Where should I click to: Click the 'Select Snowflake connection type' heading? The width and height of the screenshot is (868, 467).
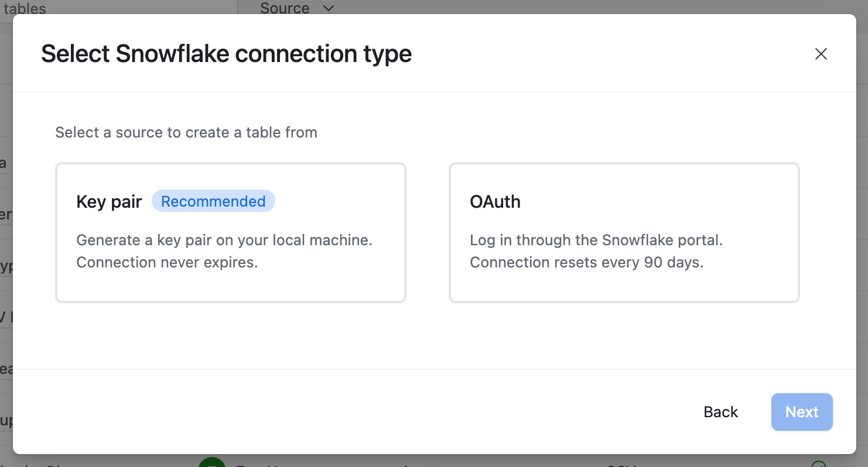(227, 54)
